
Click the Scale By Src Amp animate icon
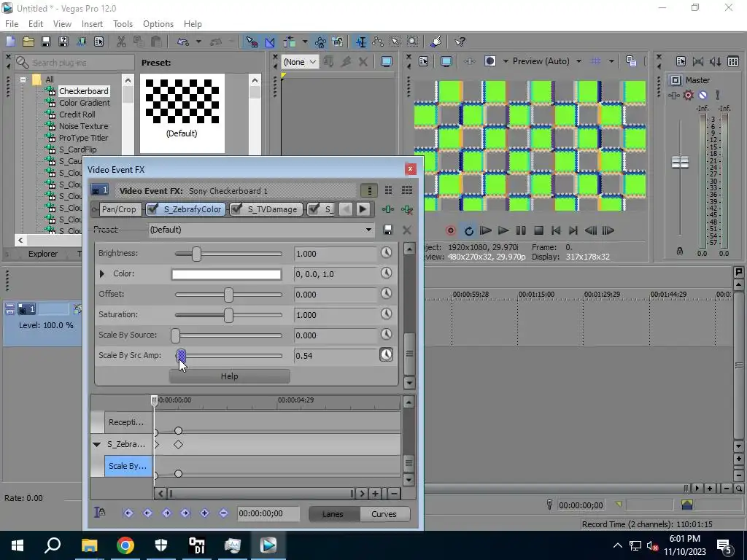tap(386, 355)
